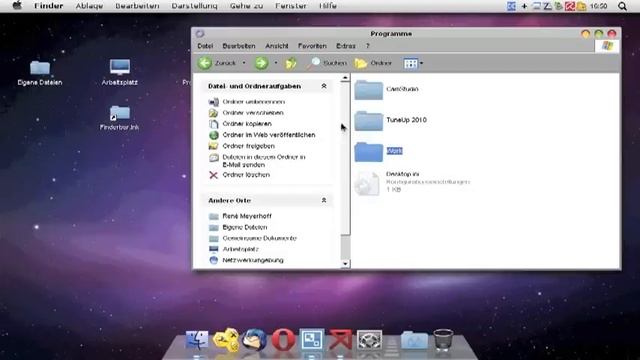Click the task pane scrollbar thumb
Viewport: 640px width, 360px height.
coord(345,158)
